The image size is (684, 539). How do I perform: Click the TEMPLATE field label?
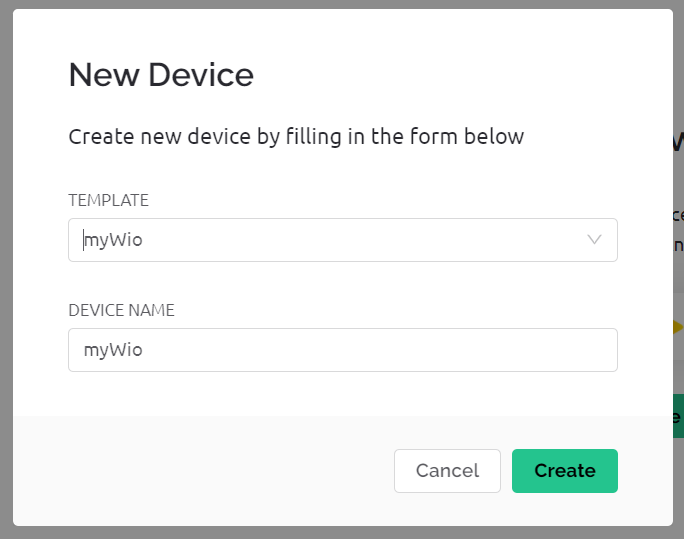pos(109,200)
